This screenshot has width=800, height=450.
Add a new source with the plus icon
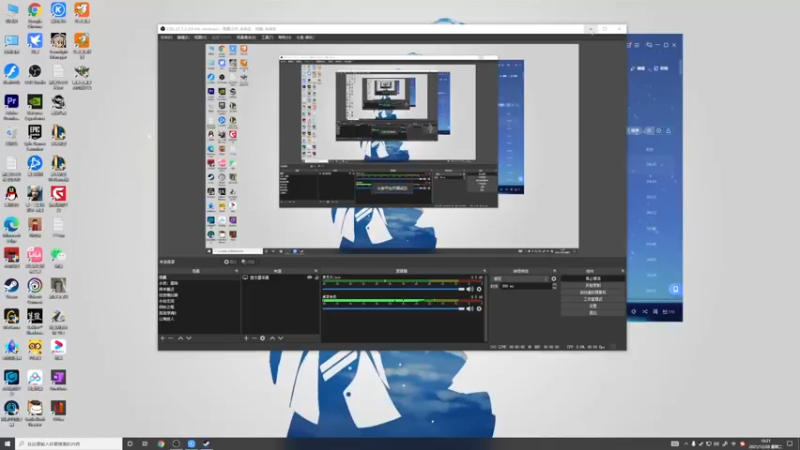click(246, 338)
